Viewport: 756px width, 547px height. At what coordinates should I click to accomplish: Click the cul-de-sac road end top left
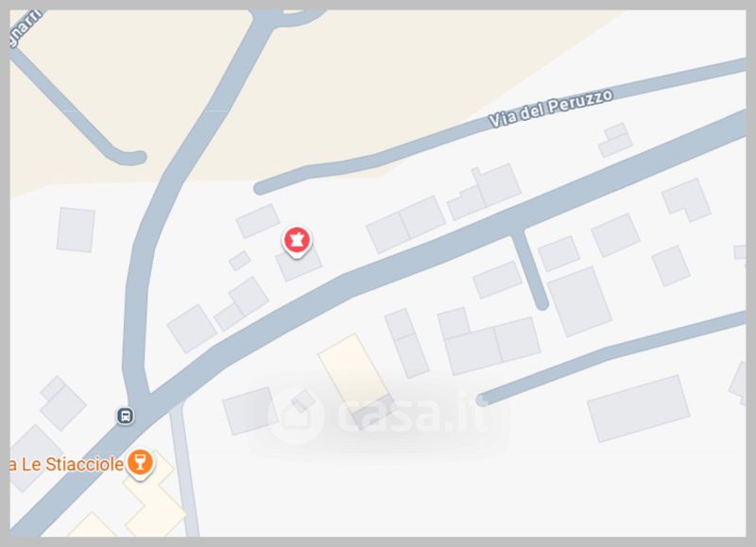pos(131,158)
